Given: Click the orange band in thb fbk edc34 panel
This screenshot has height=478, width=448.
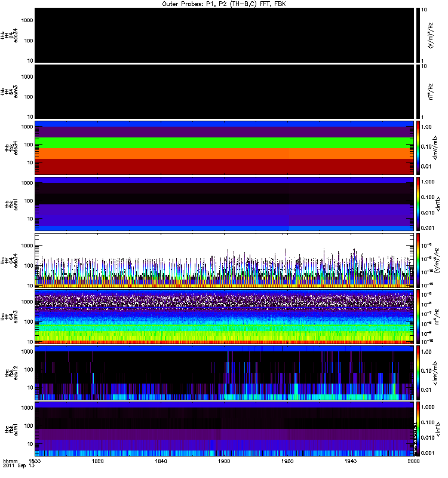Looking at the screenshot, I should (x=224, y=154).
